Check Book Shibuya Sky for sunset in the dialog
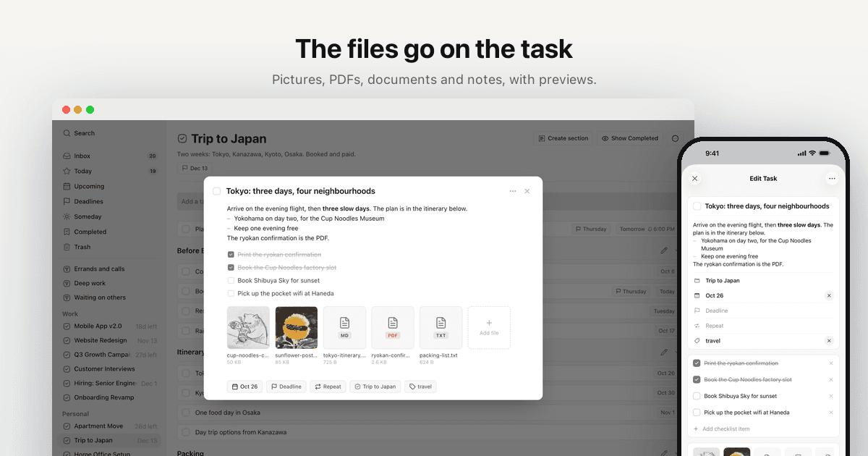Viewport: 868px width, 456px height. click(x=231, y=281)
